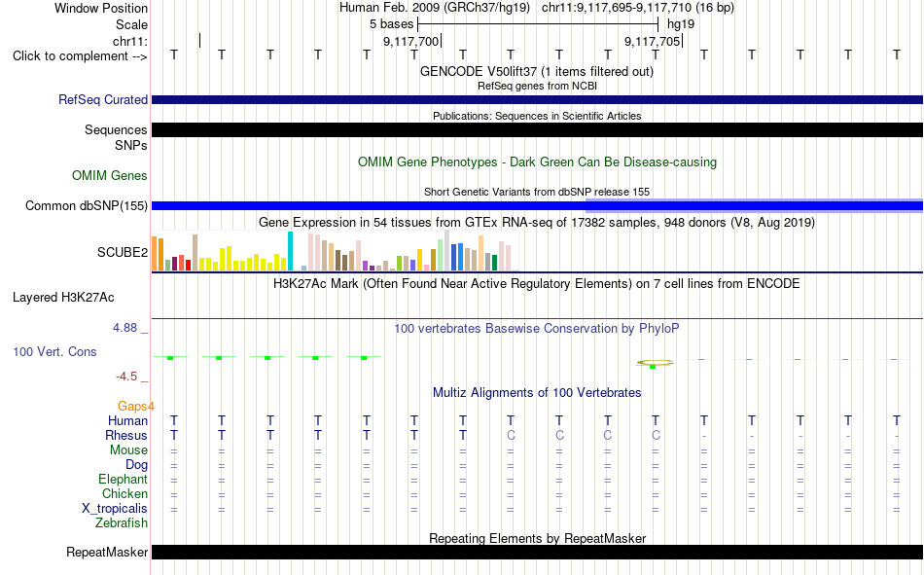Click the chr11: ruler label
This screenshot has height=575, width=924.
[129, 41]
